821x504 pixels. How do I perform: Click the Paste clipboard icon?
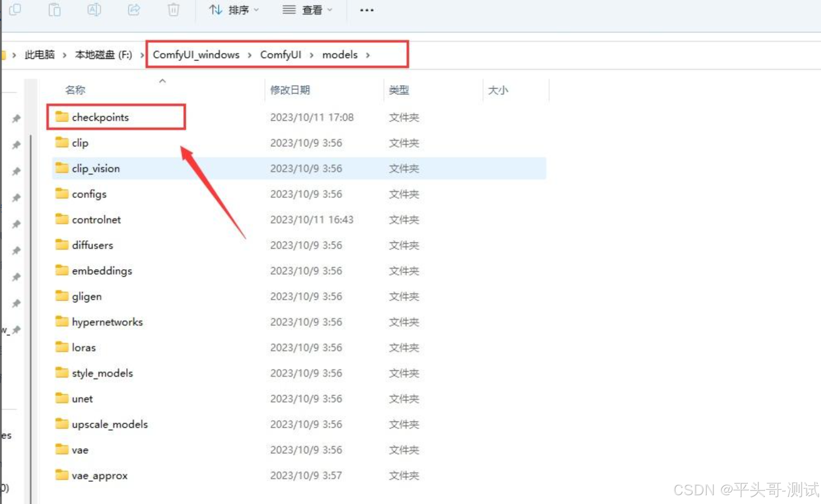[54, 10]
